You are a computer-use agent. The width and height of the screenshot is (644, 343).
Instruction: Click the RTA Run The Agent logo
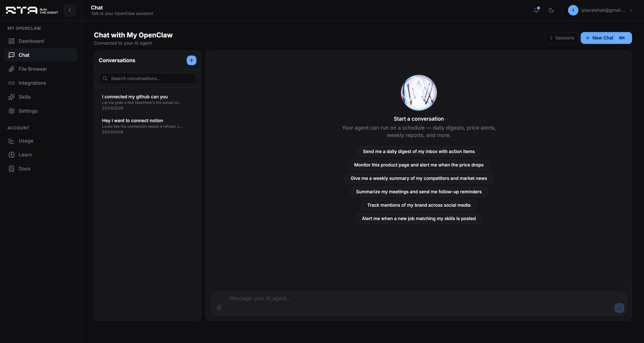(x=32, y=10)
